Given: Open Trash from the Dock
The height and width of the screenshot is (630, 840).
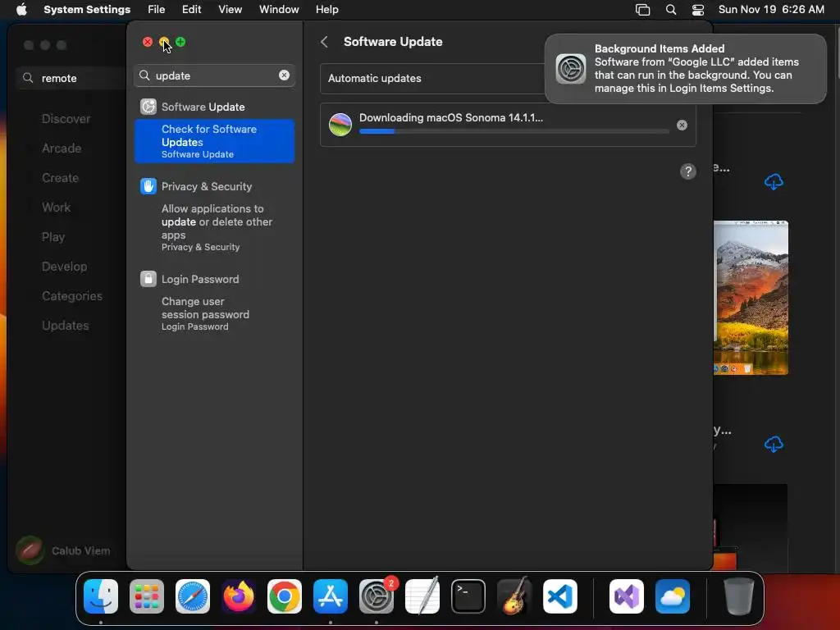Looking at the screenshot, I should pyautogui.click(x=739, y=596).
